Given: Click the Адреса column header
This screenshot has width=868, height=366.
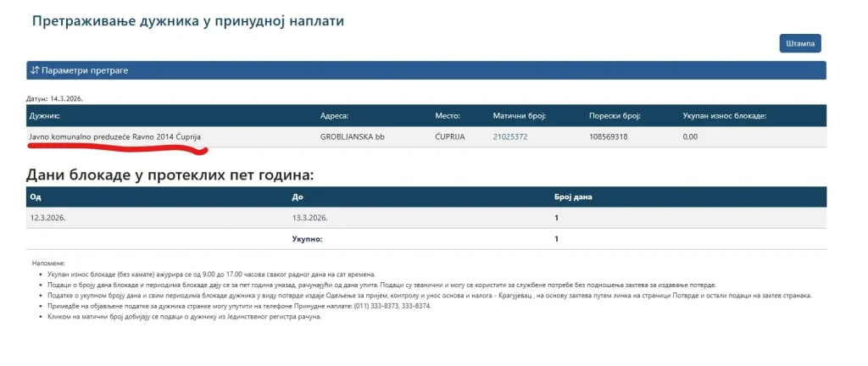Looking at the screenshot, I should [x=334, y=116].
